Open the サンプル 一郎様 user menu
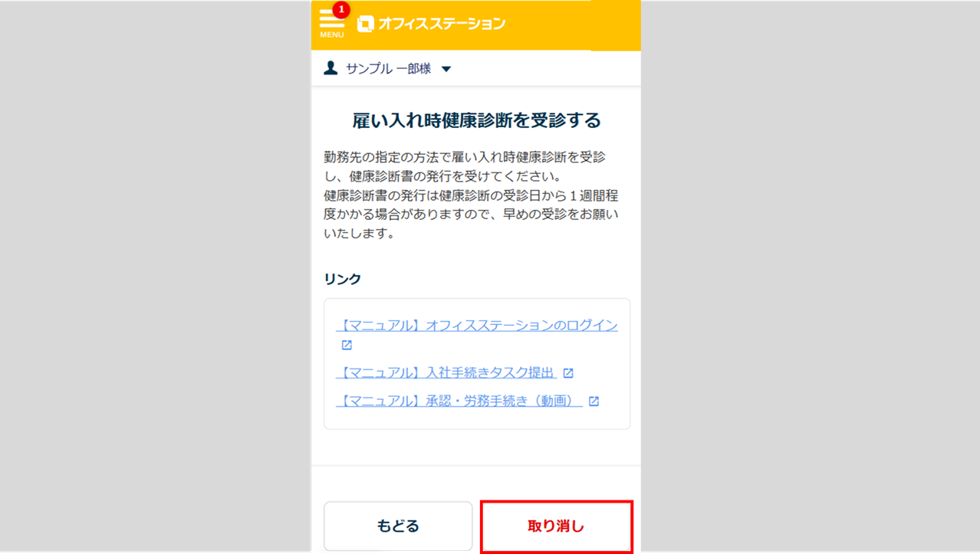This screenshot has height=554, width=980. pyautogui.click(x=388, y=68)
